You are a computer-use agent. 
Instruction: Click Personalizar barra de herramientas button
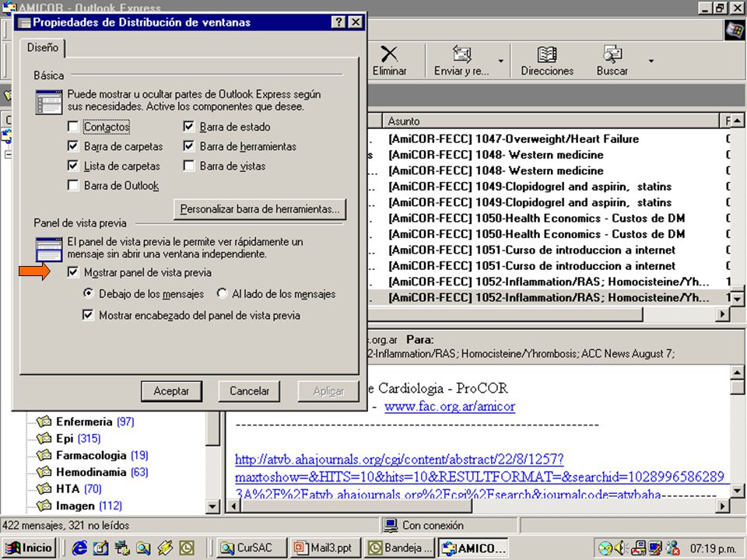(x=260, y=209)
